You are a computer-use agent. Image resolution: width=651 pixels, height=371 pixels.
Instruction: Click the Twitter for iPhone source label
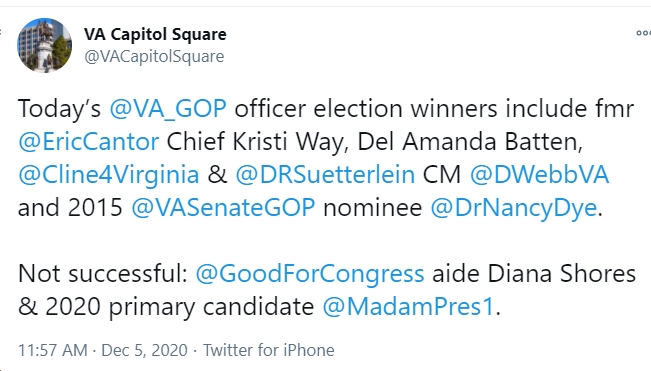click(x=269, y=350)
